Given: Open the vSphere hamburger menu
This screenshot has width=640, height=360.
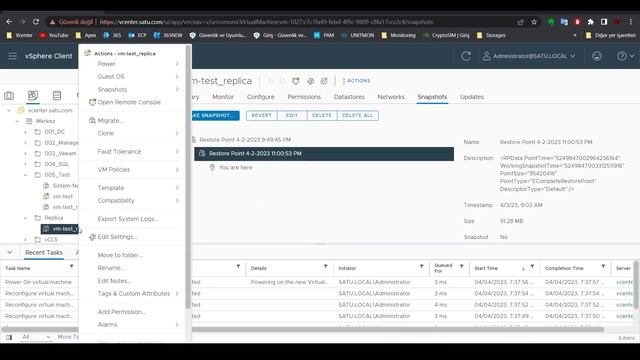Looking at the screenshot, I should (x=12, y=56).
